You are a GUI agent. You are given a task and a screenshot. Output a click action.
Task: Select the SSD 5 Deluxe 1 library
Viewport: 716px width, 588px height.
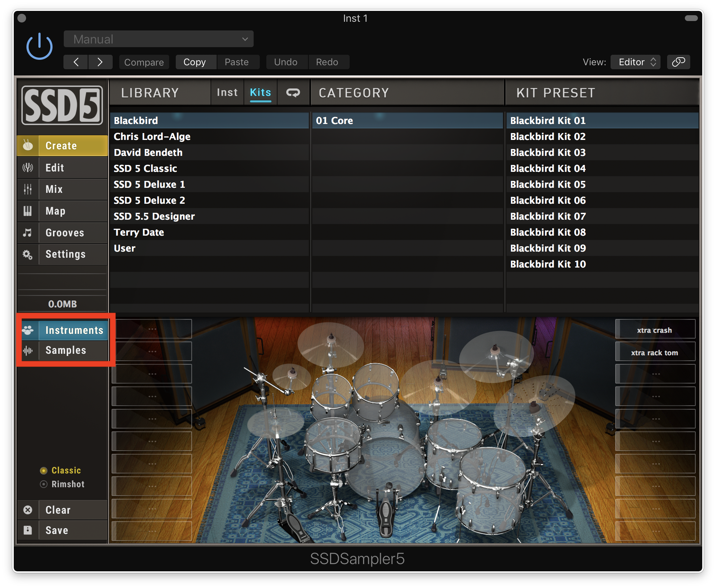click(x=209, y=184)
